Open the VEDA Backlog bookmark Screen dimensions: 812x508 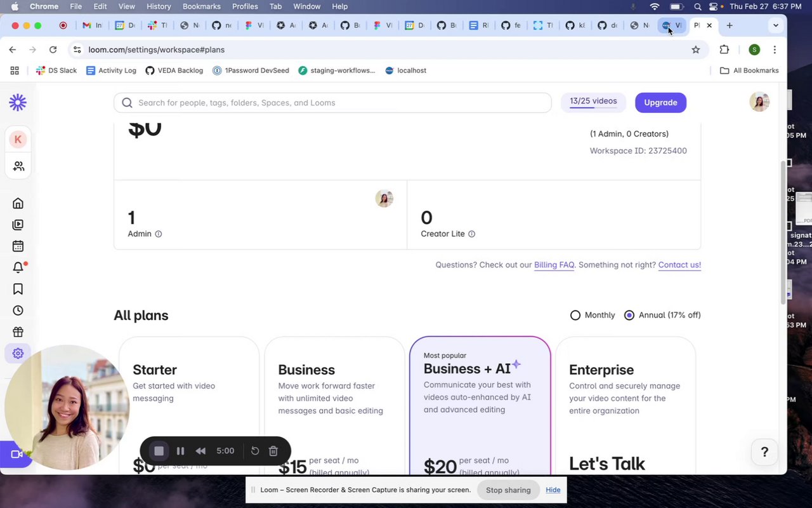[174, 70]
